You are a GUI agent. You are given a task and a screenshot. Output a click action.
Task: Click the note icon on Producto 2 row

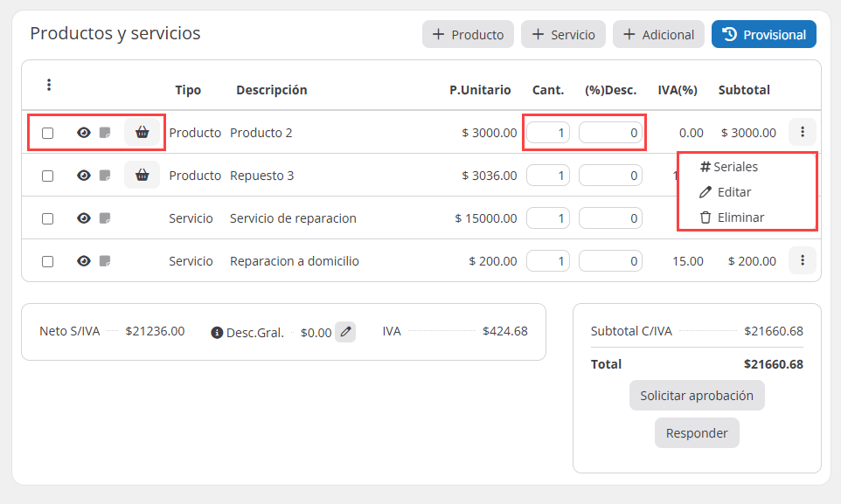click(105, 133)
